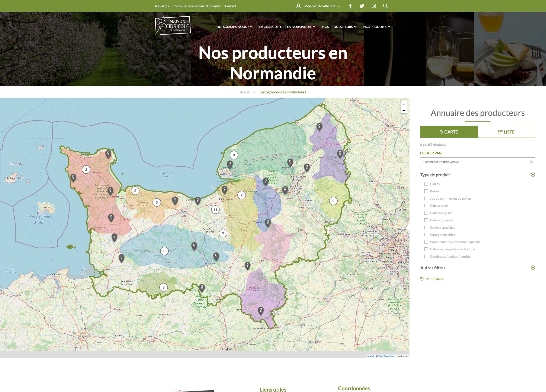Collapse the Type de produit section

point(533,175)
